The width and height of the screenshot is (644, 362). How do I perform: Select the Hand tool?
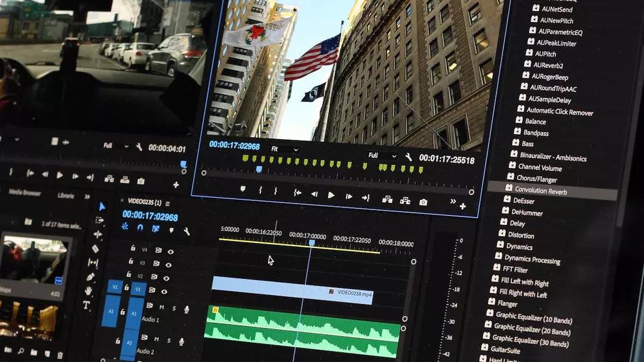[x=88, y=291]
